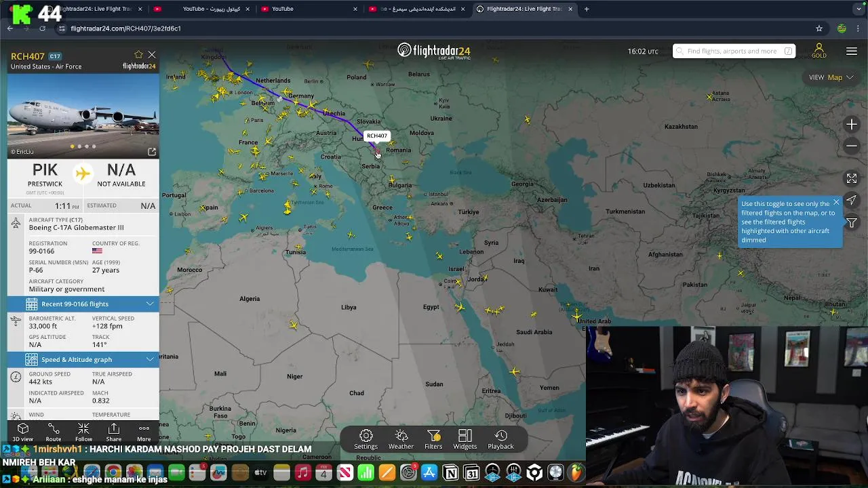Open the Weather layer options

point(401,439)
